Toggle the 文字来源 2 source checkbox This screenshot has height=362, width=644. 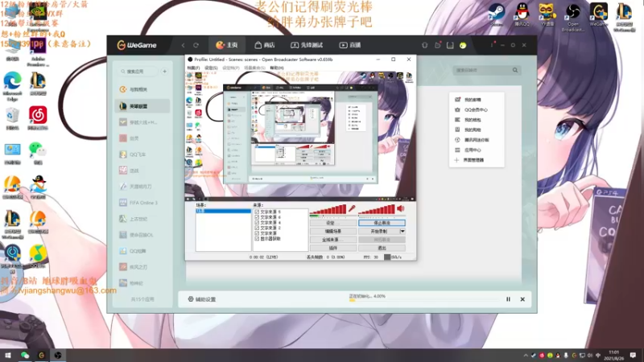coord(257,228)
